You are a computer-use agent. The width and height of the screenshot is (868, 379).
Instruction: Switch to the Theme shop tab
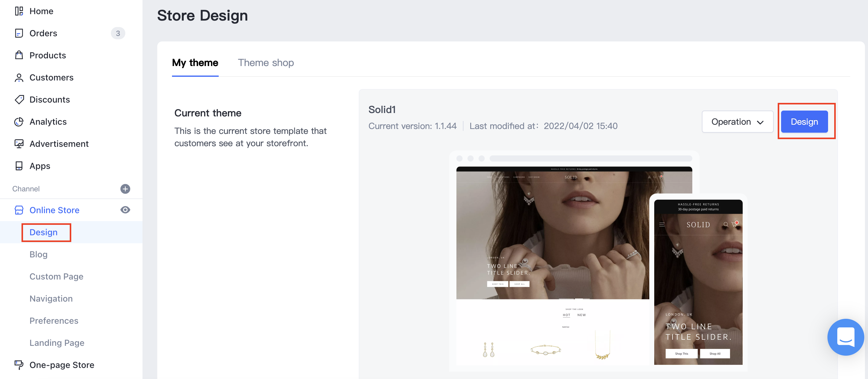[265, 63]
